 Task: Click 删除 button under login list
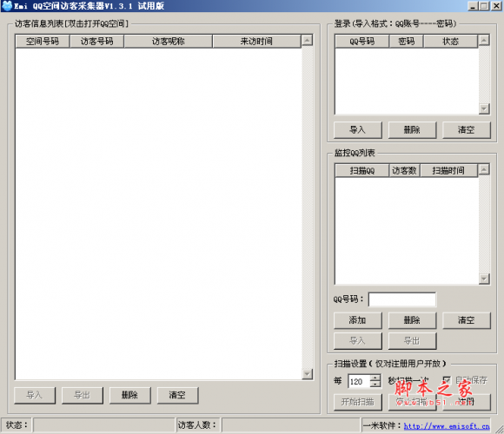coord(412,130)
